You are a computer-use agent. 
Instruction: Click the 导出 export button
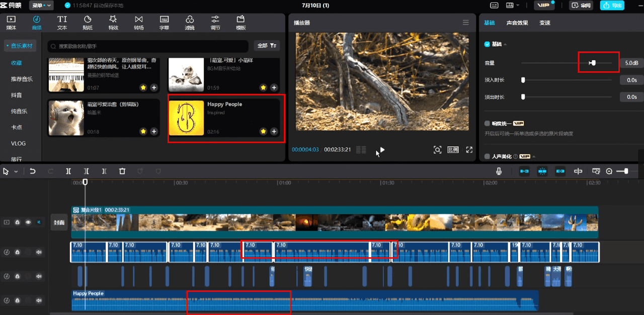[x=613, y=6]
